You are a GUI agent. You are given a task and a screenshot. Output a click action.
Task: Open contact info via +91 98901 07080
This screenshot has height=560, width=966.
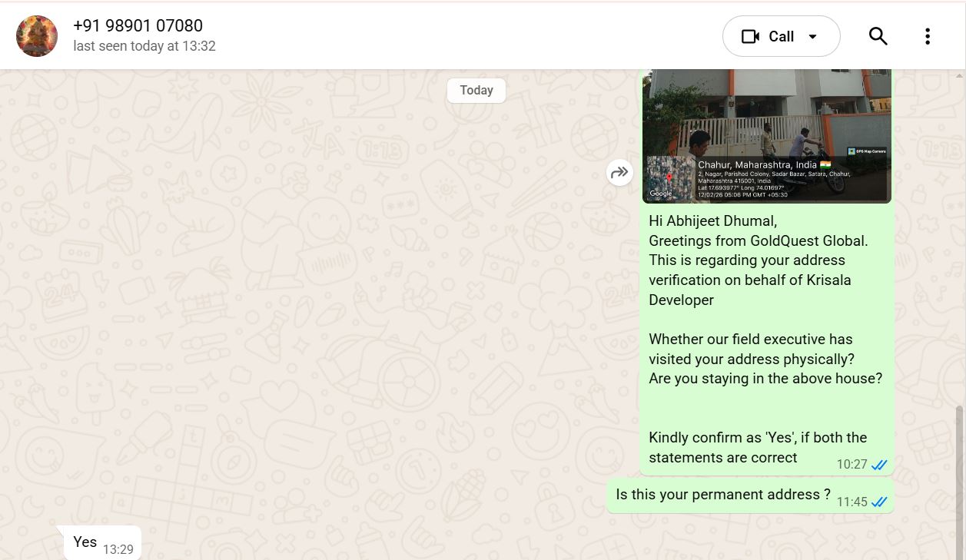tap(138, 26)
